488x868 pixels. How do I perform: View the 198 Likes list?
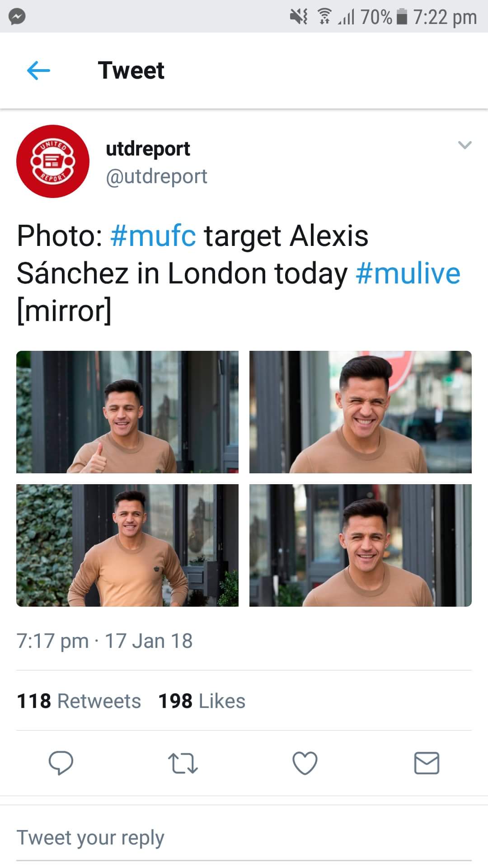pos(202,701)
